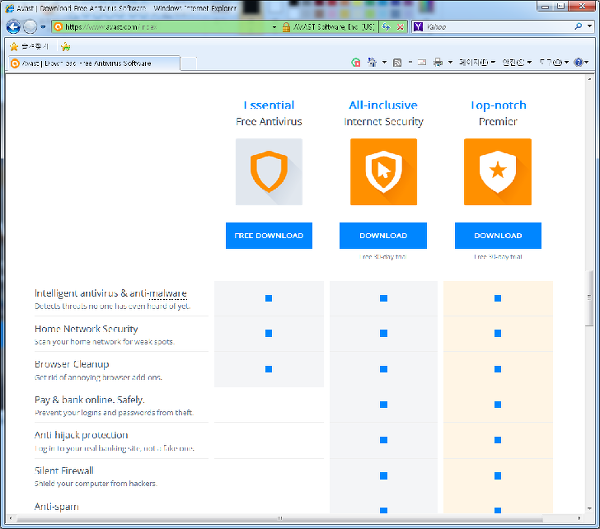Open a new blank tab
Image resolution: width=600 pixels, height=529 pixels.
188,64
